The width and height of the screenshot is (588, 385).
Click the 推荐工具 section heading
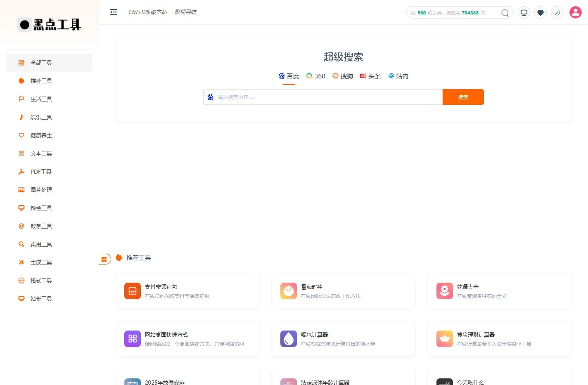click(139, 257)
